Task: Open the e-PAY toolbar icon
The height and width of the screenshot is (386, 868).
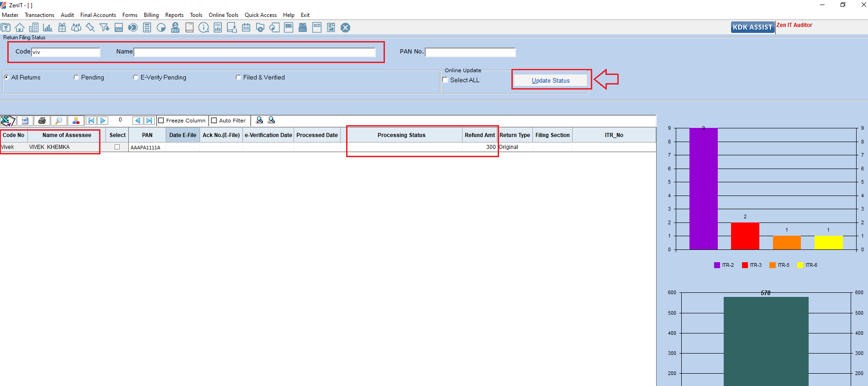Action: (175, 28)
